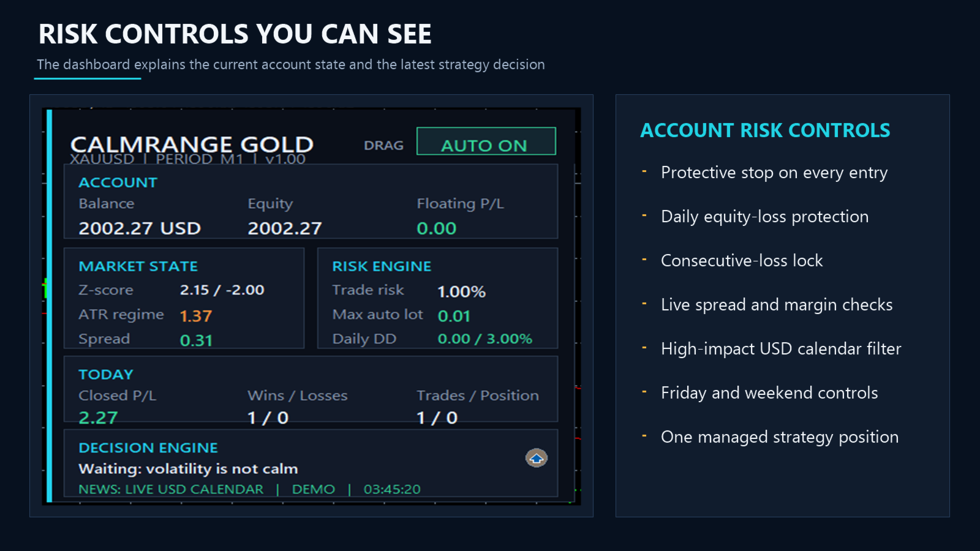This screenshot has width=980, height=551.
Task: Select the CALMRANGE GOLD panel title
Action: (192, 144)
